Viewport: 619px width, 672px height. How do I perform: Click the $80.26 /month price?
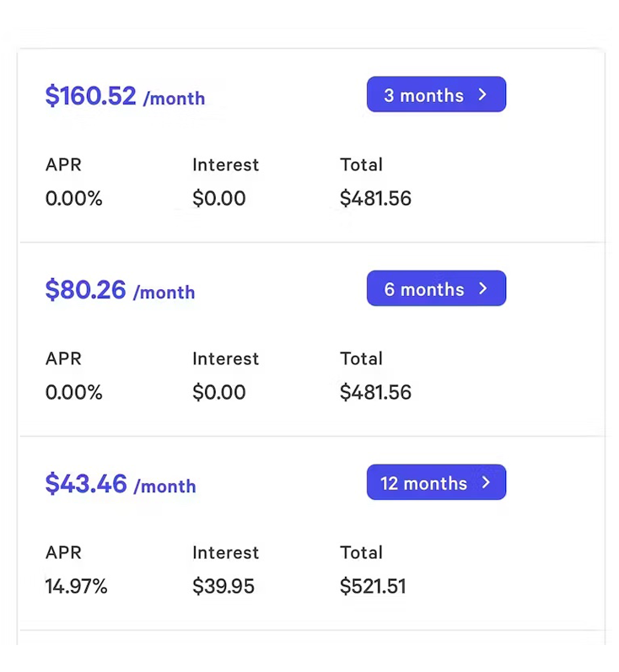tap(120, 290)
